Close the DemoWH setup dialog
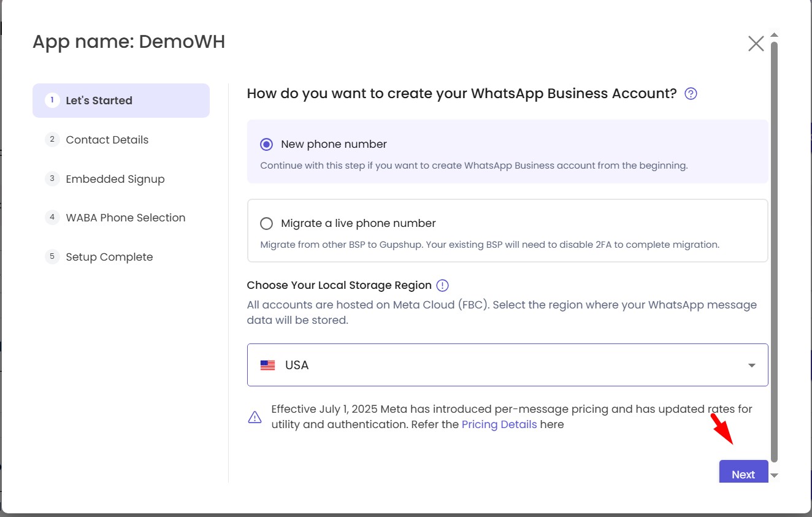Viewport: 812px width, 517px height. 756,44
